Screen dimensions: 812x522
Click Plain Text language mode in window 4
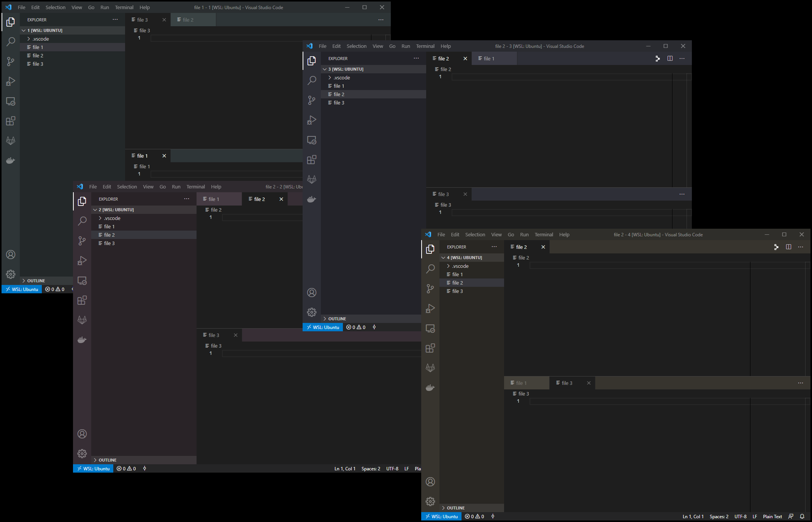(x=772, y=516)
